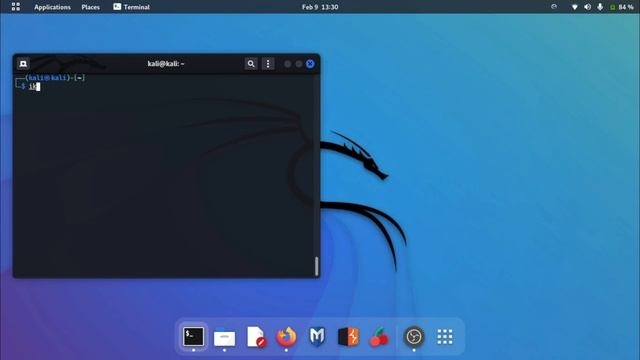Image resolution: width=640 pixels, height=360 pixels.
Task: Open the Feb 9 13:30 clock calendar
Action: pos(320,7)
